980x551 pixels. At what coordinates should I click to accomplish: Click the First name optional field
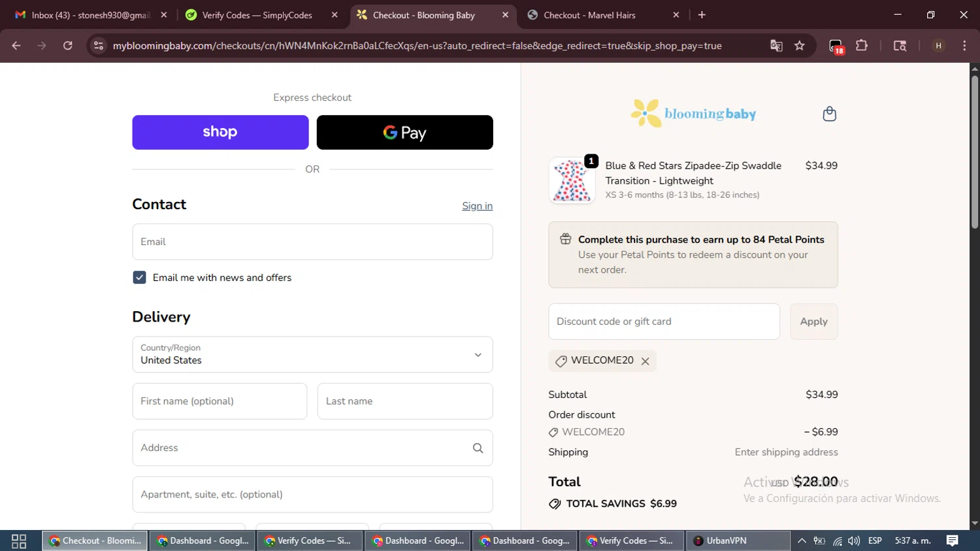point(220,401)
